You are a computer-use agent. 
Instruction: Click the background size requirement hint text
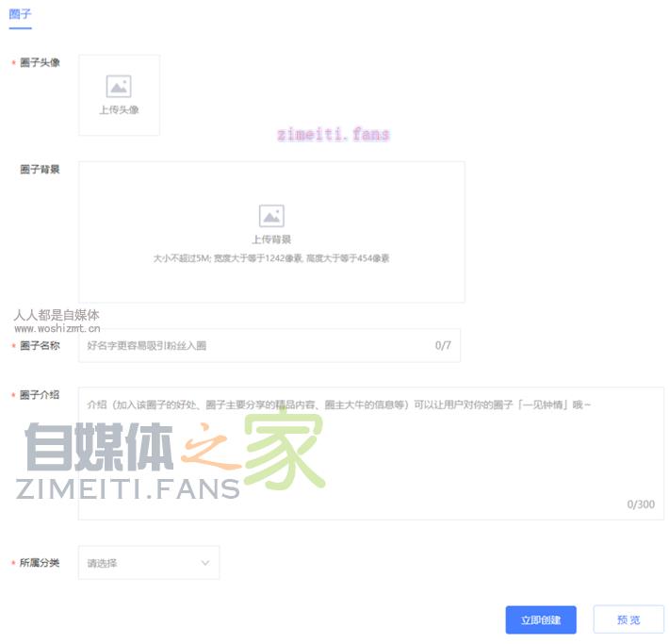[271, 258]
